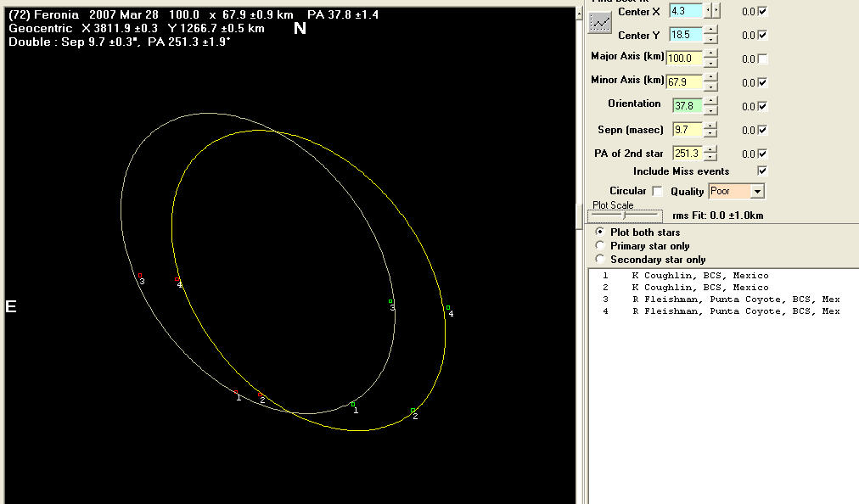Decrease Major Axis with the down arrow
Viewport: 859px width, 504px height.
[710, 63]
